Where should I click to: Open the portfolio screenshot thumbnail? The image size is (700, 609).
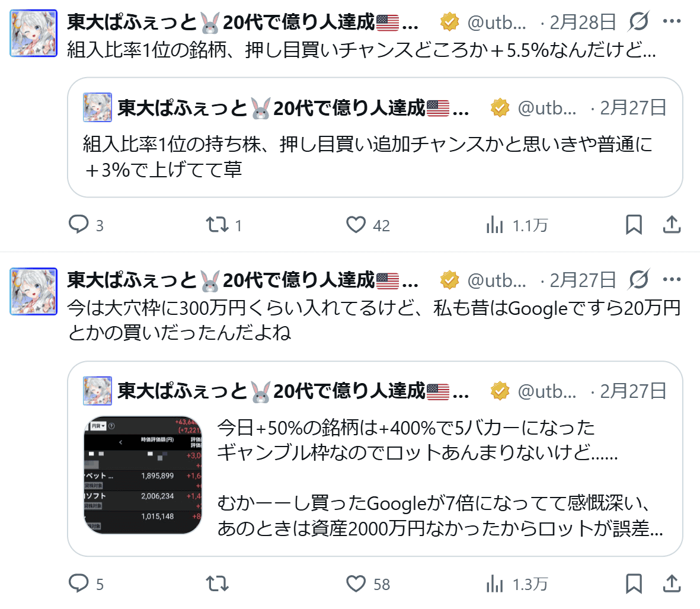point(143,475)
